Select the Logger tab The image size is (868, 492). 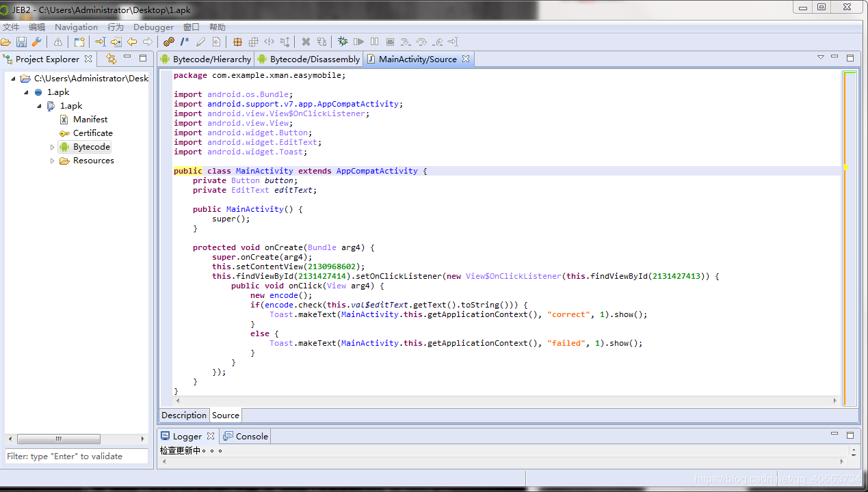[x=187, y=436]
